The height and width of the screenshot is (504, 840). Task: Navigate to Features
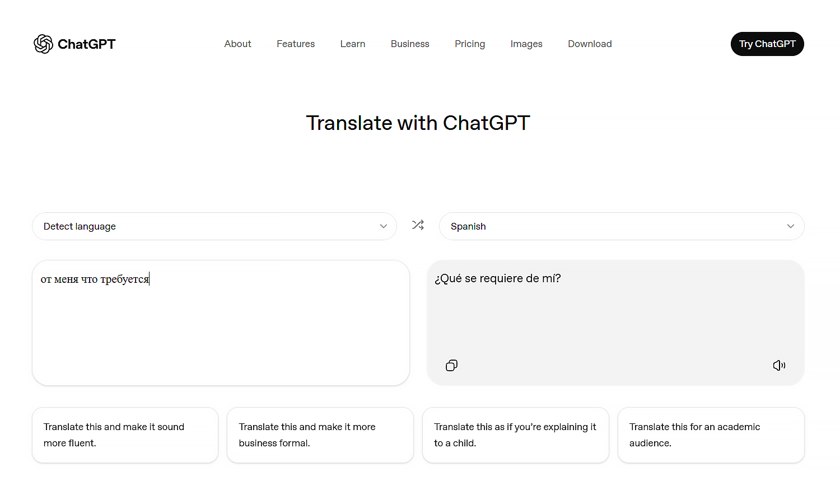(296, 44)
